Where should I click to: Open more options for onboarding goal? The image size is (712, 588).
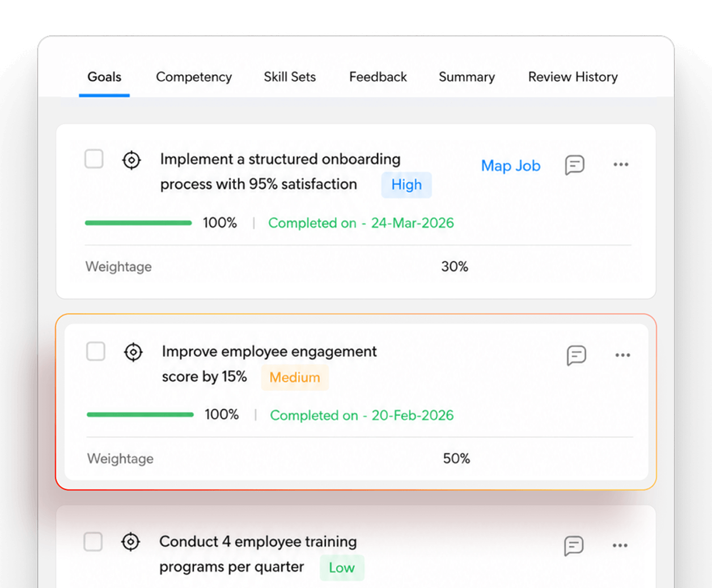click(x=621, y=165)
